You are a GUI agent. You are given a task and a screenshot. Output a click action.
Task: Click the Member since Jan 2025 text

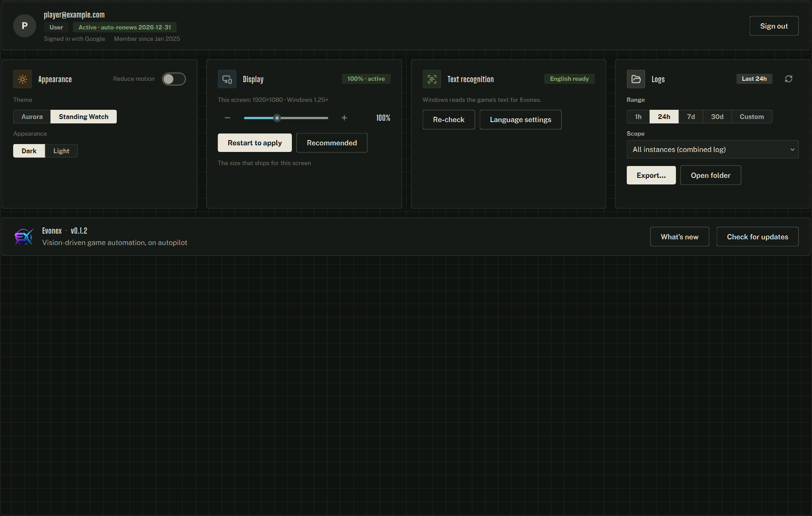[147, 39]
